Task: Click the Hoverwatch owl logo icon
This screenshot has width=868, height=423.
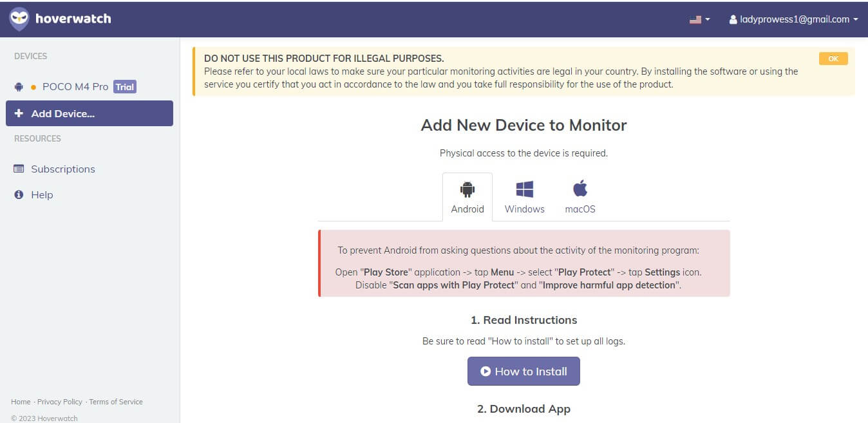Action: click(x=19, y=19)
